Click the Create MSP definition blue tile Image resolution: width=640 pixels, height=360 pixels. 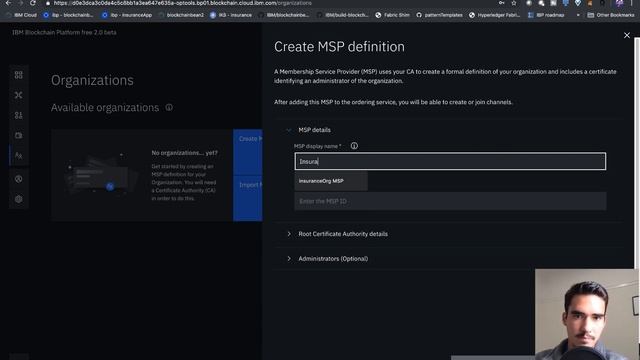[248, 152]
